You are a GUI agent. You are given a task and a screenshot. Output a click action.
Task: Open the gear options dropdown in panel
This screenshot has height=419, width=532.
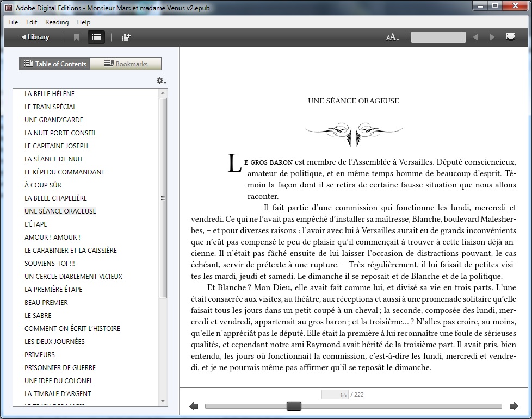coord(161,80)
